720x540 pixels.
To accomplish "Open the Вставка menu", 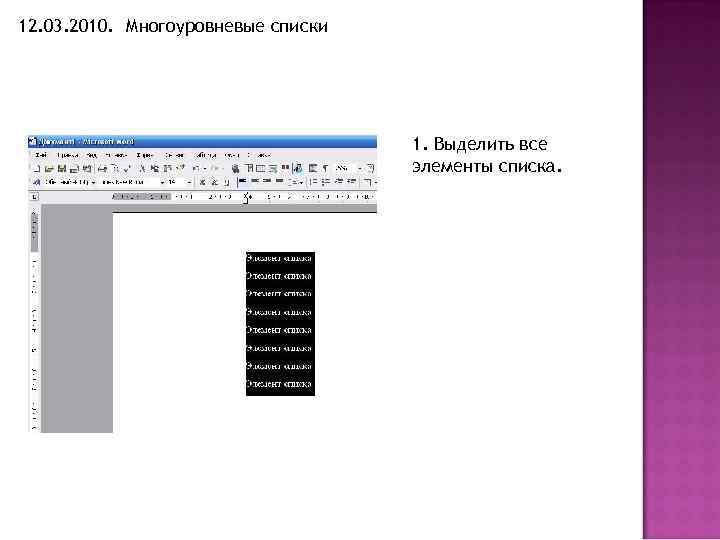I will 115,155.
